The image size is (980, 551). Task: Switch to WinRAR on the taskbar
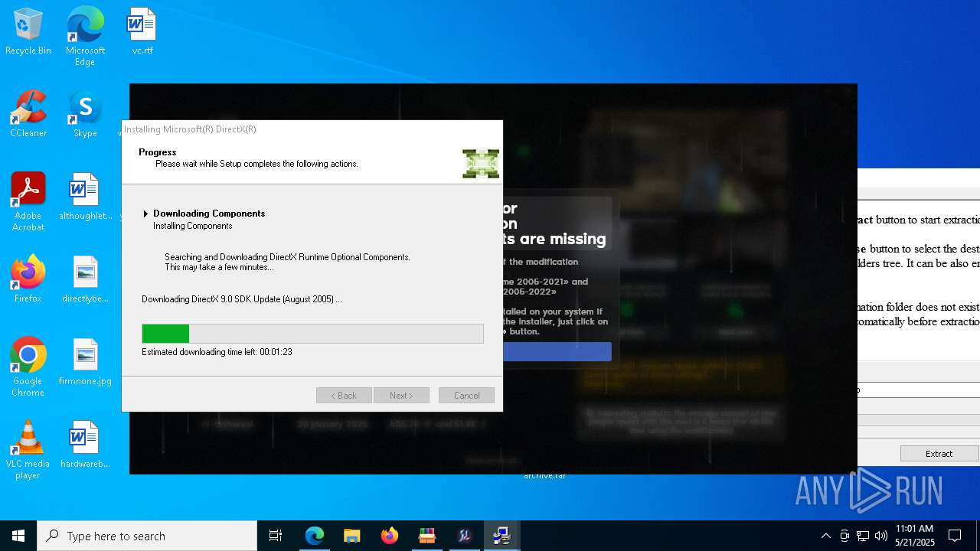click(426, 536)
